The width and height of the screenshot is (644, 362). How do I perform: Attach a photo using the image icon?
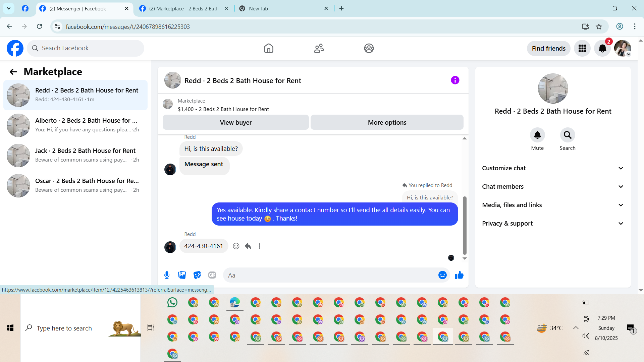182,275
